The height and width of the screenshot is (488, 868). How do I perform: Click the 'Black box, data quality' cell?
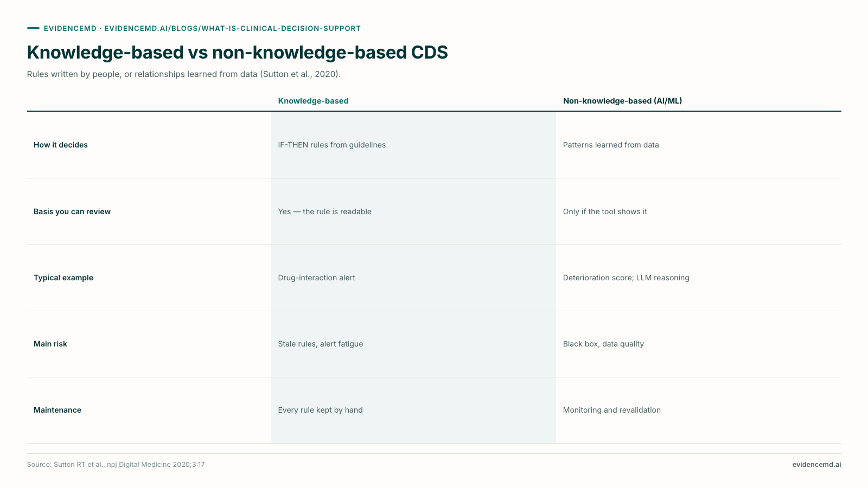click(603, 344)
